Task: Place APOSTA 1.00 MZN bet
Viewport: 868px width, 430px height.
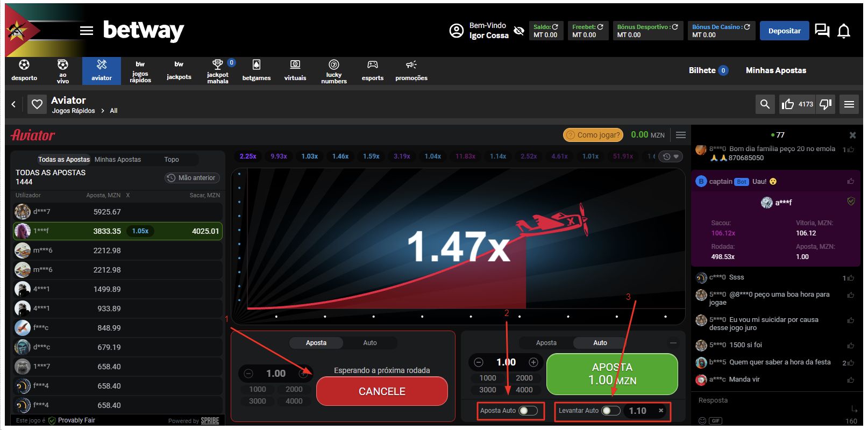Action: click(612, 374)
